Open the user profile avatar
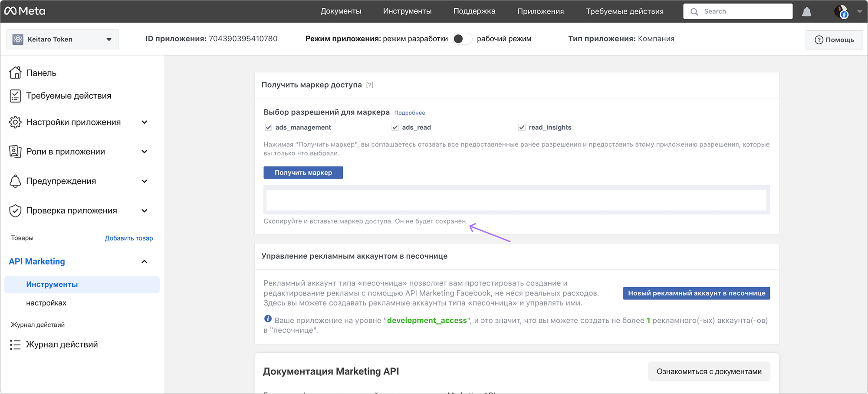Screen dimensions: 868x394 [841, 12]
